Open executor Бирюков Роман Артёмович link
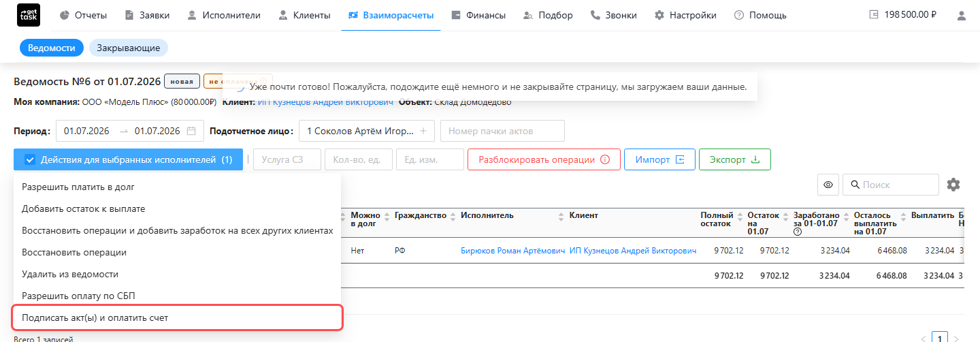Screen dimensions: 980x342 point(512,251)
